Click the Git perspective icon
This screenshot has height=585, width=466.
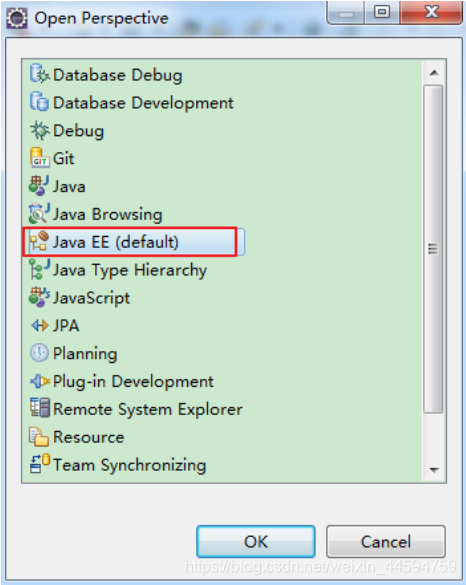pos(40,158)
